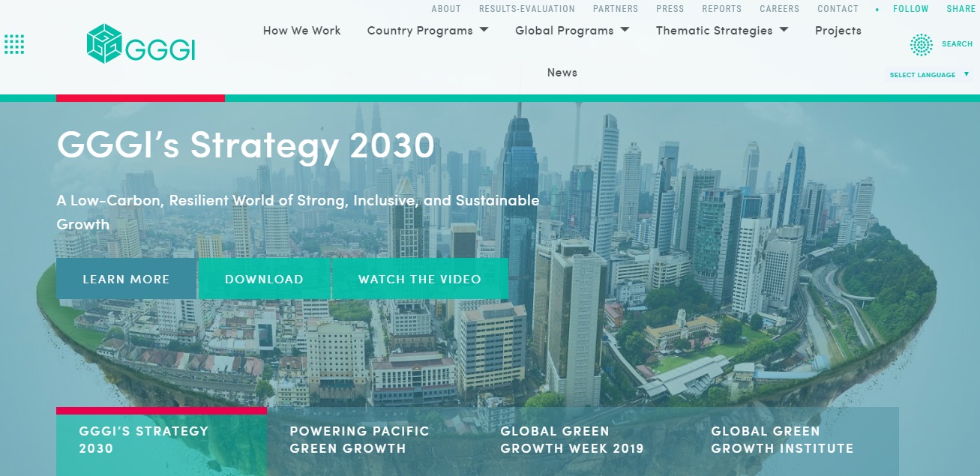The width and height of the screenshot is (980, 476).
Task: Click the circular dotted search icon
Action: click(x=921, y=45)
